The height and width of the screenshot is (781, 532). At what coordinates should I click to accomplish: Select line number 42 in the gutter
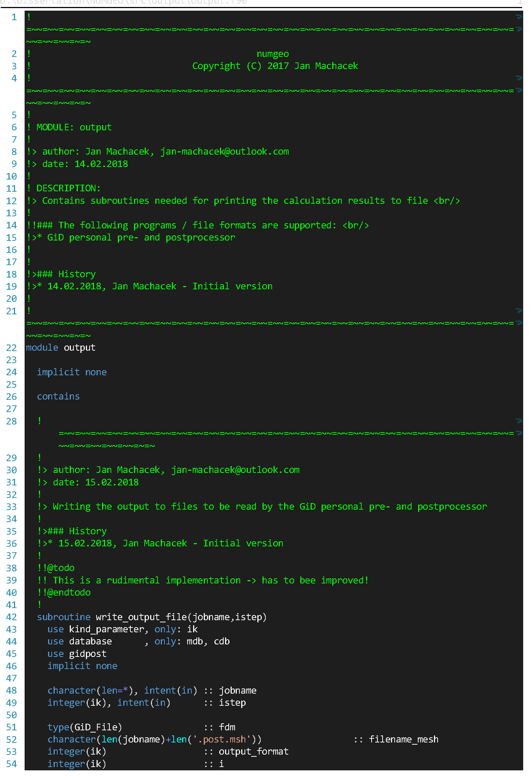[11, 617]
